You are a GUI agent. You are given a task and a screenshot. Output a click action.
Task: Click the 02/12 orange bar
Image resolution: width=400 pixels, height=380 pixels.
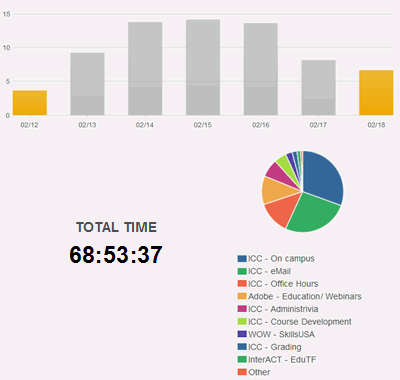pyautogui.click(x=30, y=103)
